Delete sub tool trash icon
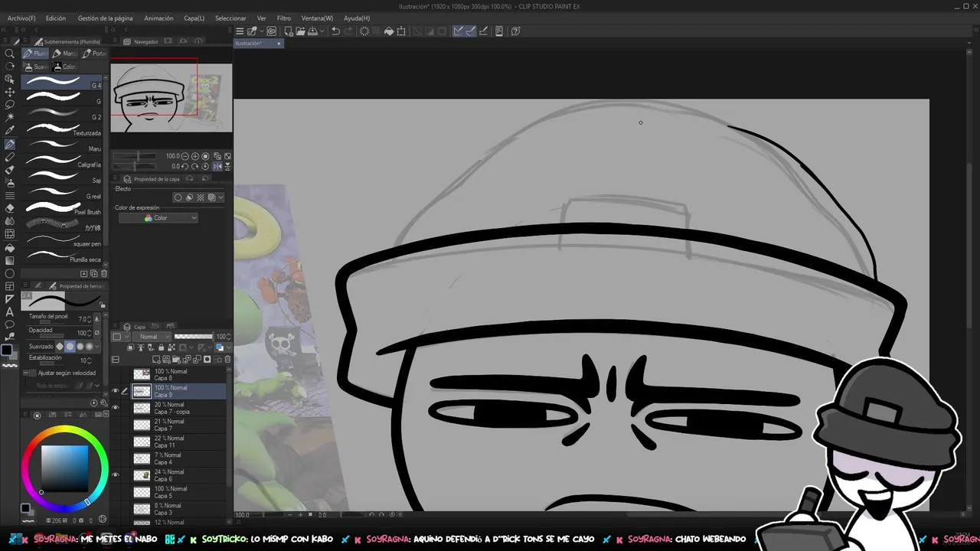 (104, 273)
